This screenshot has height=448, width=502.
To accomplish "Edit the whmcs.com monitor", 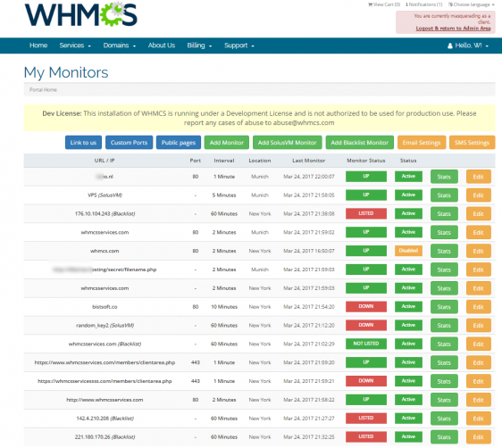I will click(x=478, y=252).
